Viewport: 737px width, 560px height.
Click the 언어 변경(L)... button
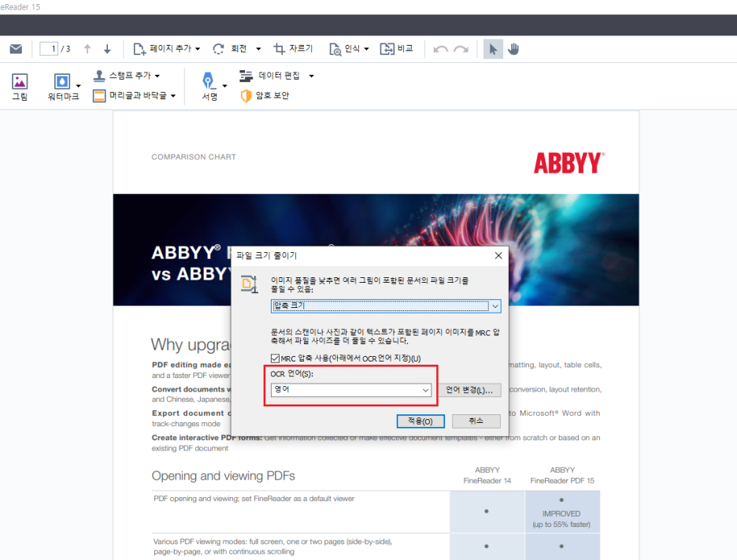pyautogui.click(x=469, y=390)
